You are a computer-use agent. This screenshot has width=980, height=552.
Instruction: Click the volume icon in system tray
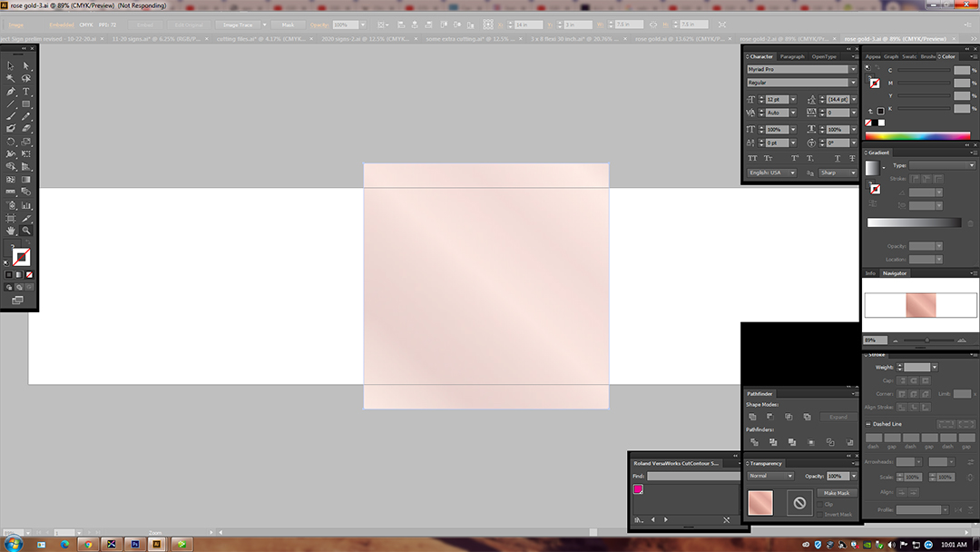click(x=891, y=545)
